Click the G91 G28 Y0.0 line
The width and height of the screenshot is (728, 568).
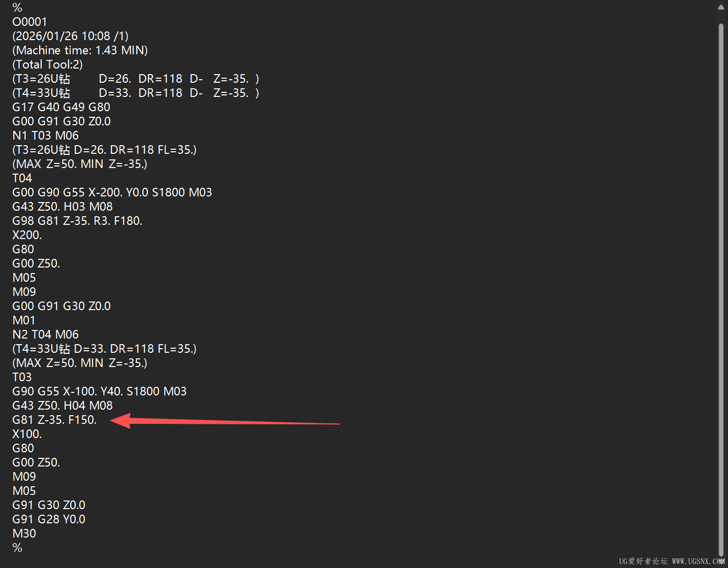click(x=49, y=519)
